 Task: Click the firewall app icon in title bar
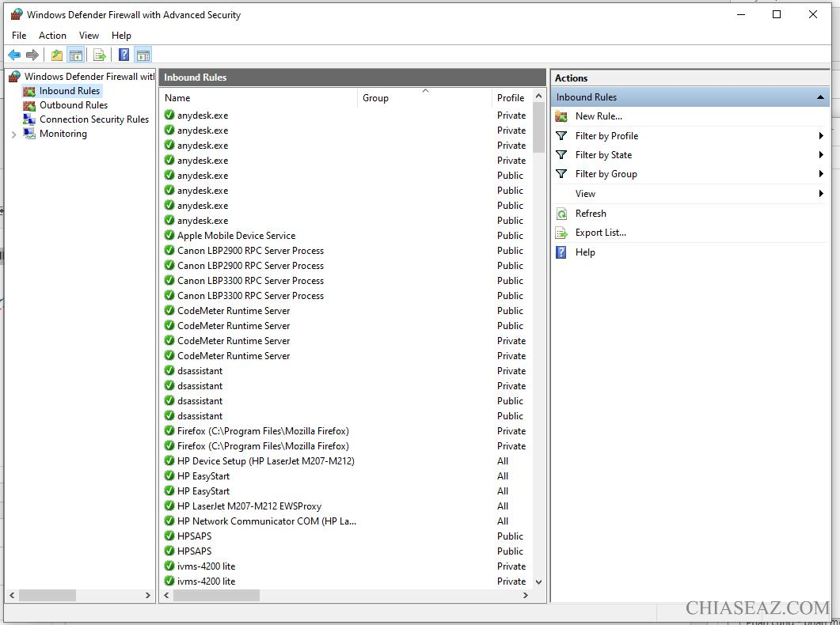pos(17,14)
